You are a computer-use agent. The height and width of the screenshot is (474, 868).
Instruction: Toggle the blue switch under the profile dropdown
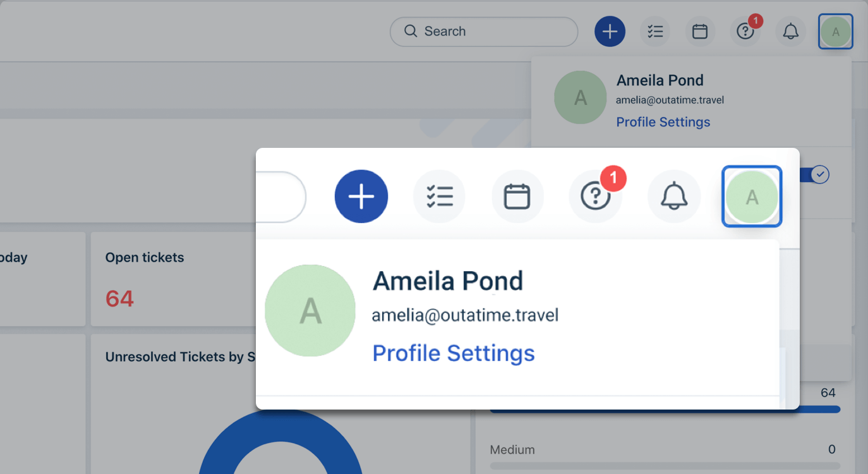(815, 174)
